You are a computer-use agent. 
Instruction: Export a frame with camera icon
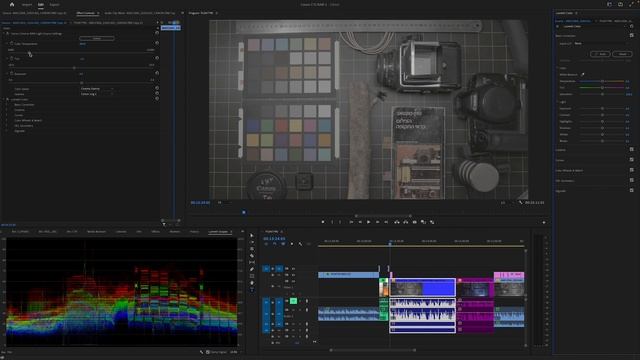pyautogui.click(x=415, y=222)
